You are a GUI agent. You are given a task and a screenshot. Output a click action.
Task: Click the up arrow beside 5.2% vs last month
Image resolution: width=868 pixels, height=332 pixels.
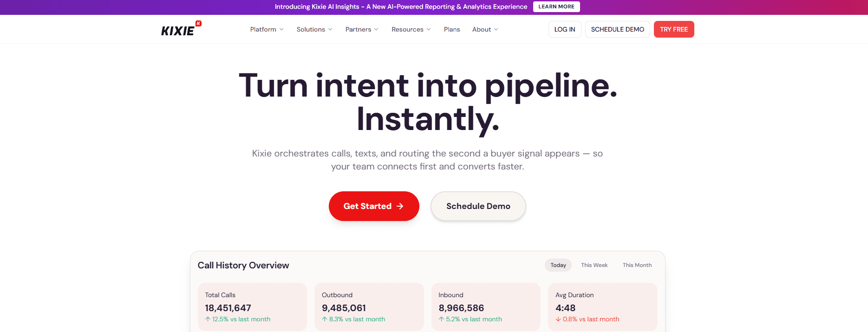coord(441,319)
